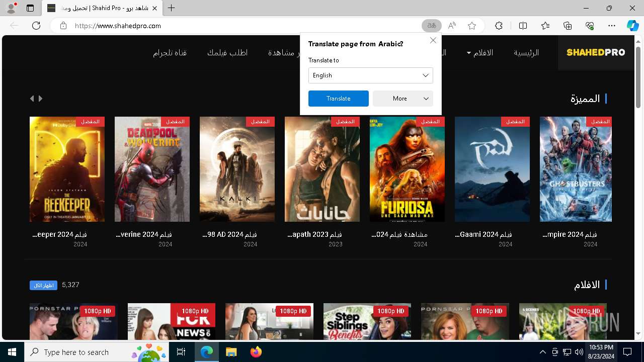The width and height of the screenshot is (644, 362).
Task: Open the browser profile icon
Action: click(11, 8)
